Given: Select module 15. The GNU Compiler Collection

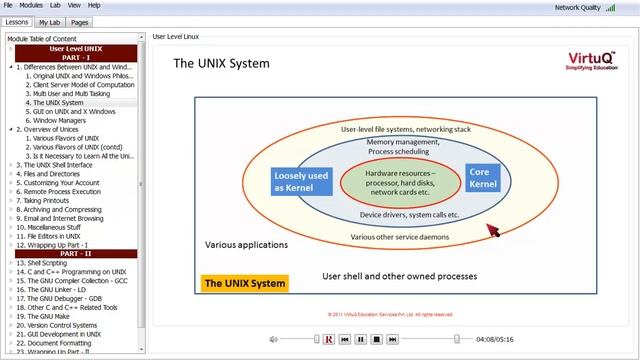Looking at the screenshot, I should (x=72, y=281).
